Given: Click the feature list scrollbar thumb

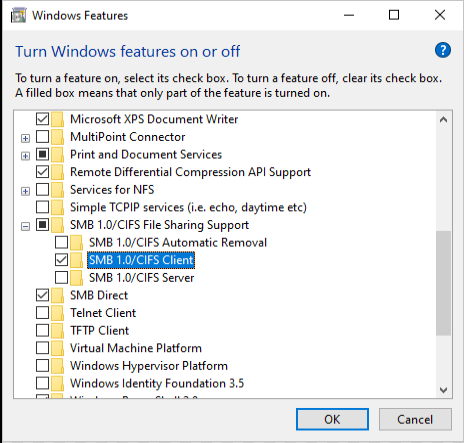Looking at the screenshot, I should point(443,283).
